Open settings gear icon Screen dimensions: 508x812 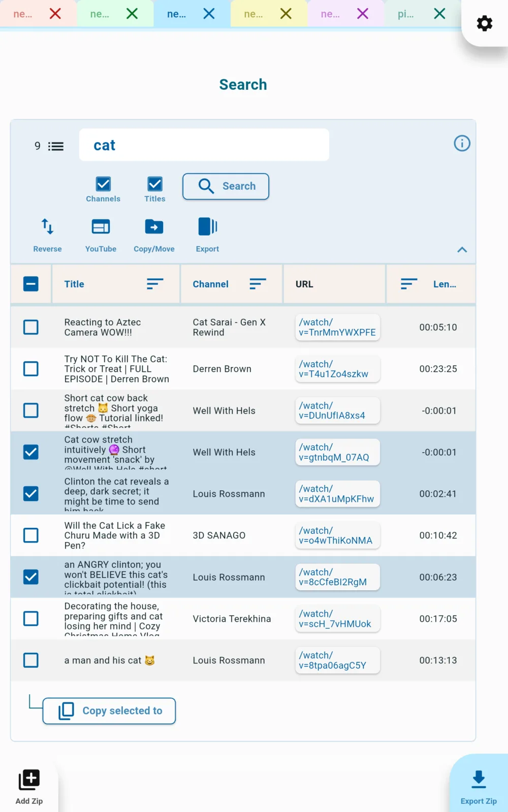(485, 23)
